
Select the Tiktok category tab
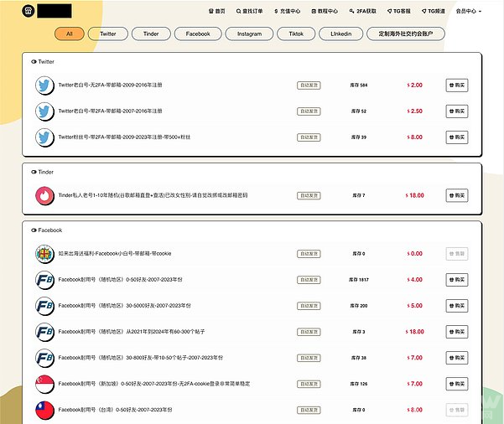click(296, 34)
